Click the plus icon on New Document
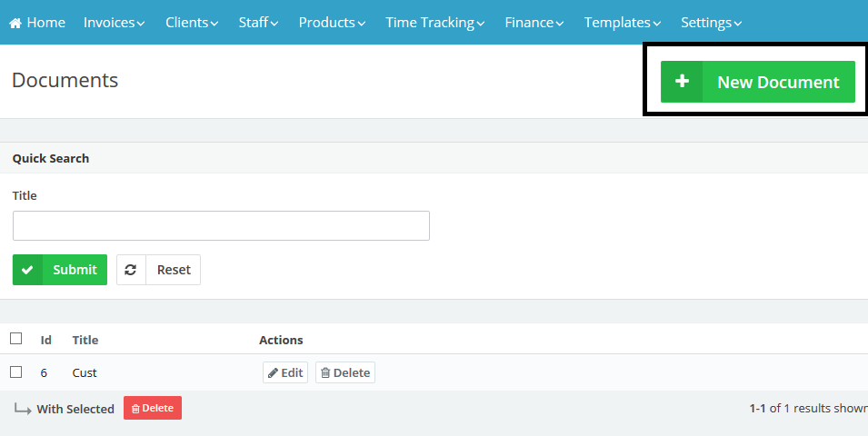Screen dimensions: 868x436 [682, 82]
